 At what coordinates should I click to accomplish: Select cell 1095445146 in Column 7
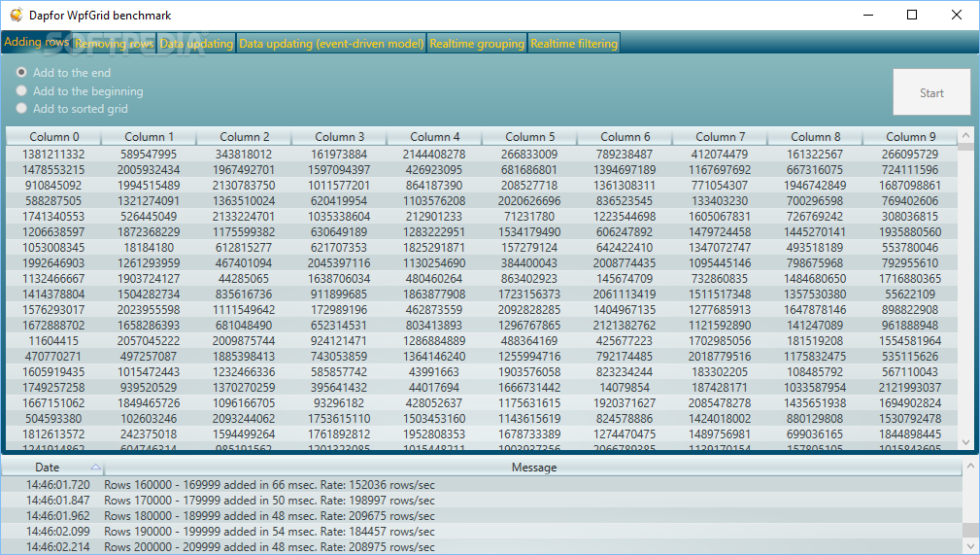pyautogui.click(x=720, y=262)
